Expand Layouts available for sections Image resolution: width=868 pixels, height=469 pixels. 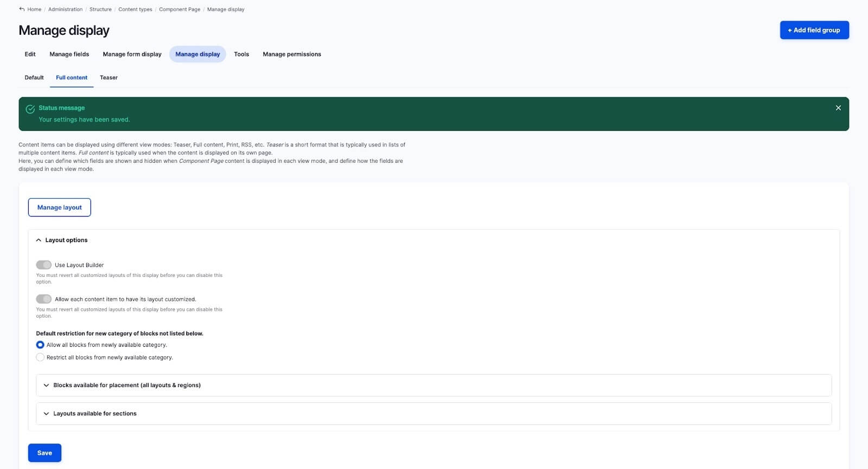pyautogui.click(x=94, y=414)
